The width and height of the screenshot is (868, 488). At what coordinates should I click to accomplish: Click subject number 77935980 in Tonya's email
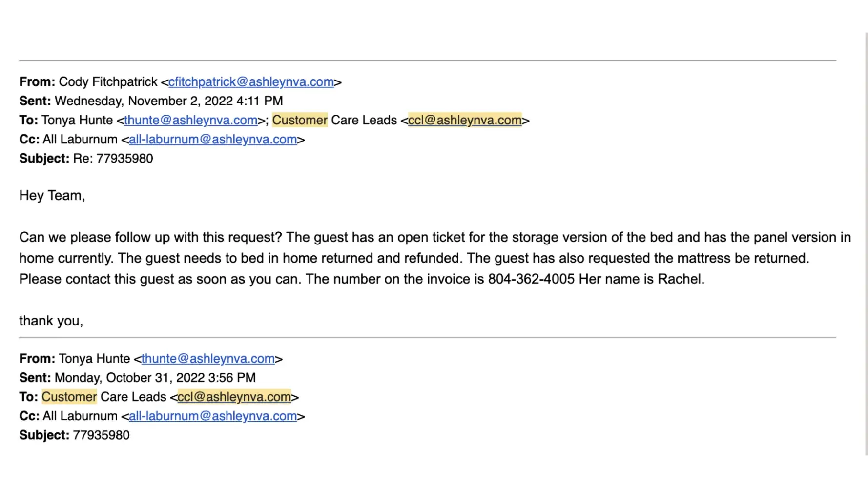pos(102,435)
